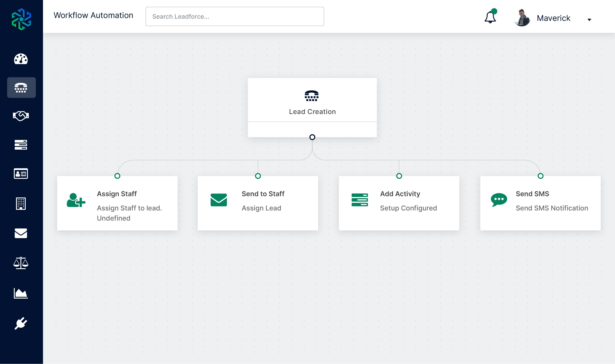The width and height of the screenshot is (615, 364).
Task: Expand the Maverick user dropdown arrow
Action: [589, 20]
